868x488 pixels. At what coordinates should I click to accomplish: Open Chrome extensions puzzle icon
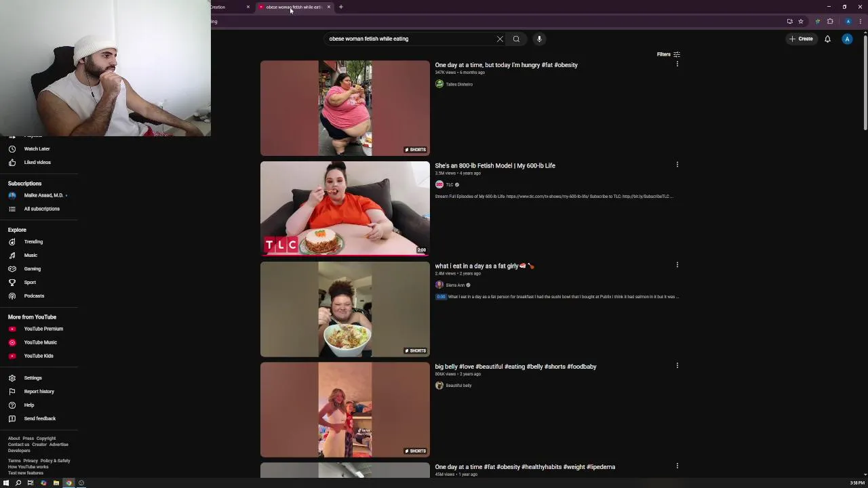(830, 21)
